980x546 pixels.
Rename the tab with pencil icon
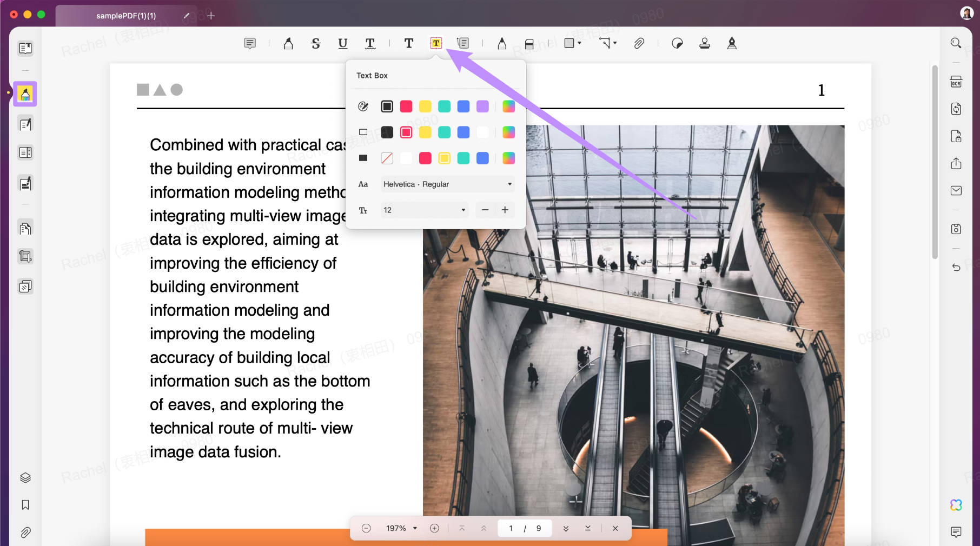click(x=187, y=16)
